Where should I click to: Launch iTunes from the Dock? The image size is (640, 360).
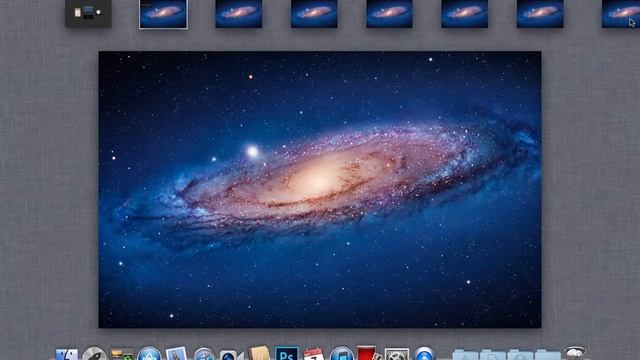[x=342, y=354]
